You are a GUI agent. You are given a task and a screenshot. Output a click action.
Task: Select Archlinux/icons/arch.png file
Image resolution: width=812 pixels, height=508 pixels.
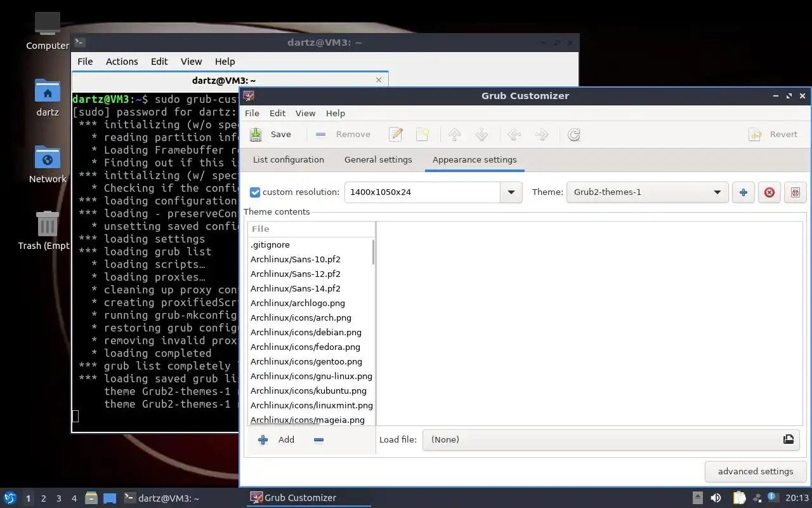(310, 317)
